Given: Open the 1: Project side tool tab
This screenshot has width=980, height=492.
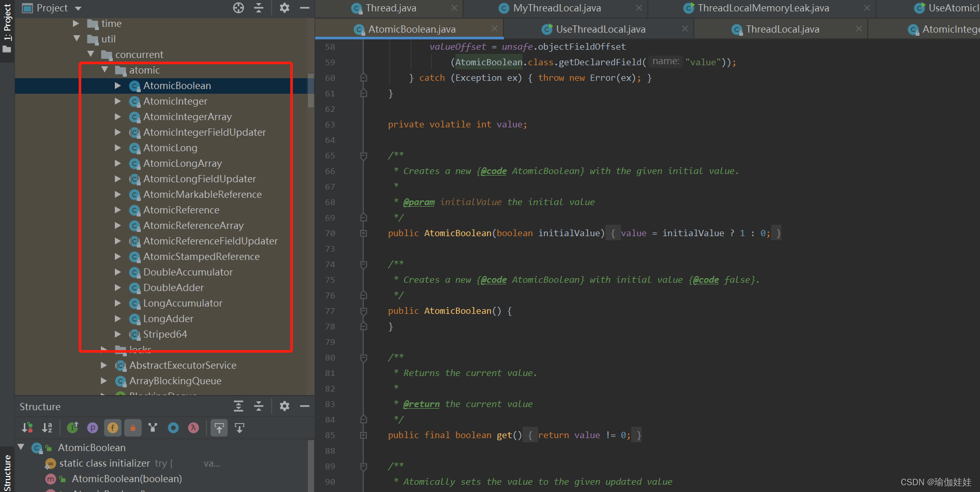Looking at the screenshot, I should pyautogui.click(x=7, y=28).
